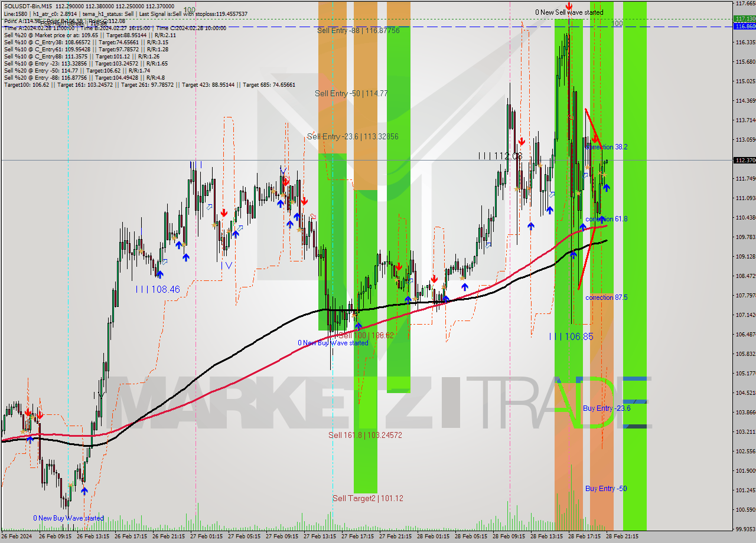Click '0 New Buy Wave started' near 26 Feb 09:15
The image size is (756, 543).
(x=69, y=518)
